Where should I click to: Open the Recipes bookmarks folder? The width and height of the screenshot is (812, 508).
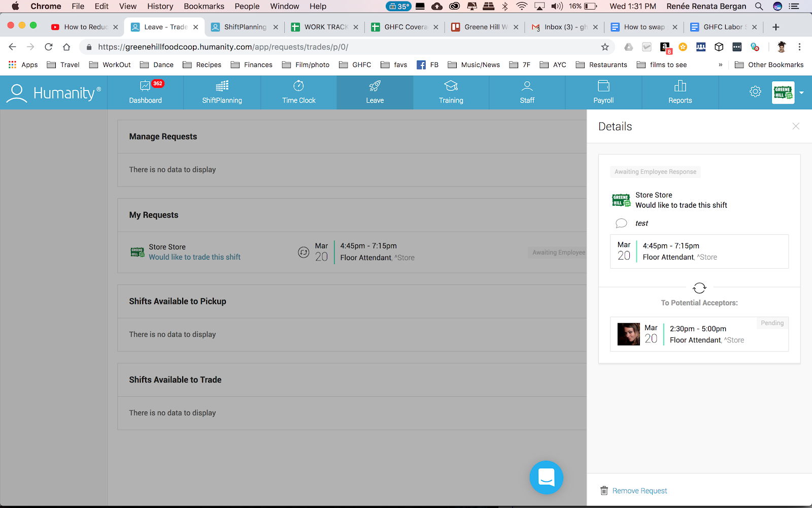pyautogui.click(x=202, y=65)
